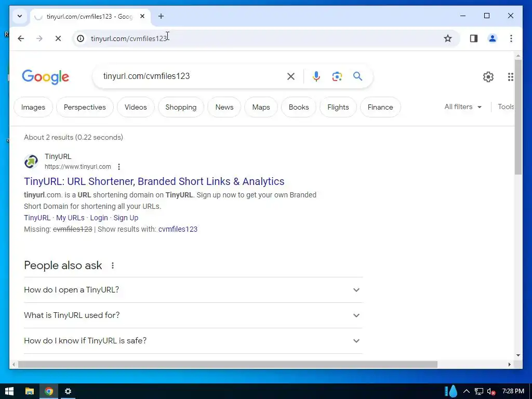
Task: Expand 'What is TinyURL used for?'
Action: coord(193,315)
